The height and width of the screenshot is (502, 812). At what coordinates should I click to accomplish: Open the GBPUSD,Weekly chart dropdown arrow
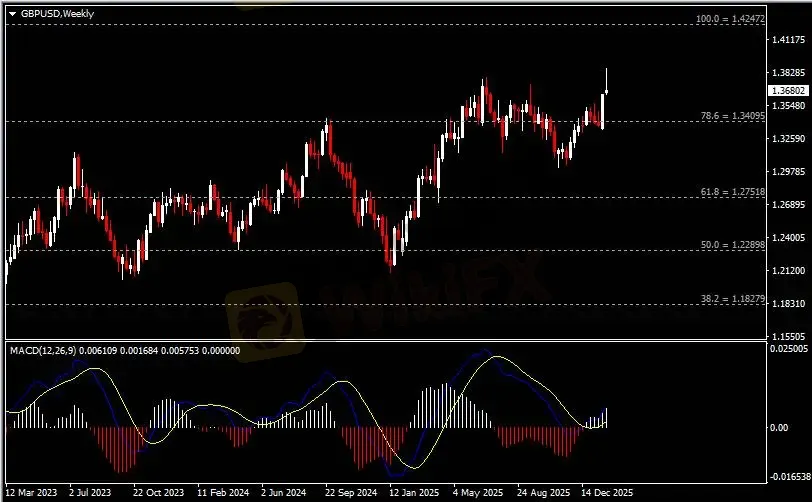13,14
